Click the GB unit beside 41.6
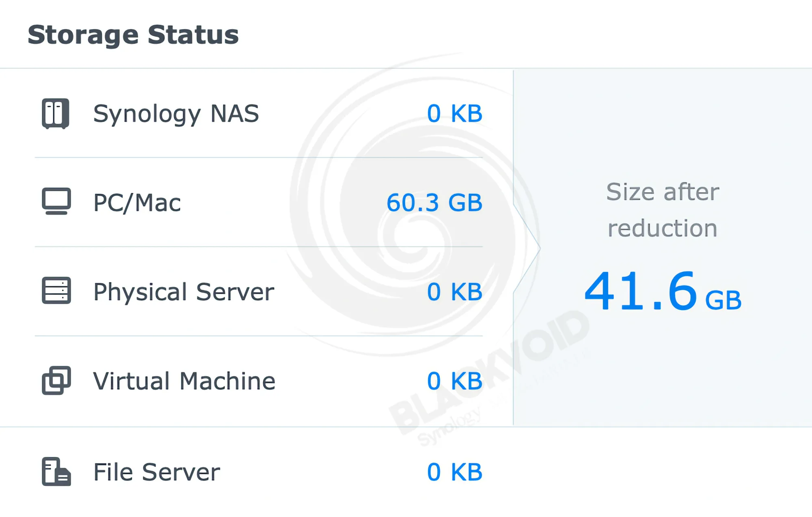 (x=723, y=301)
